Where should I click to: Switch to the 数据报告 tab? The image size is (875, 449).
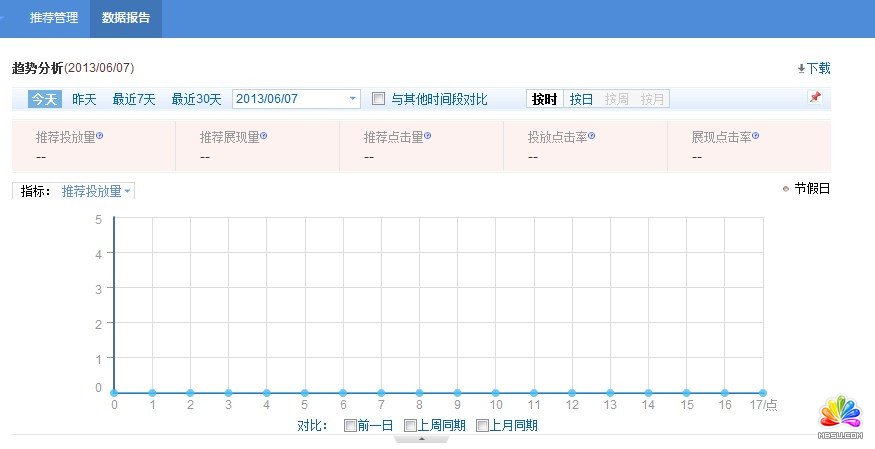[x=126, y=18]
